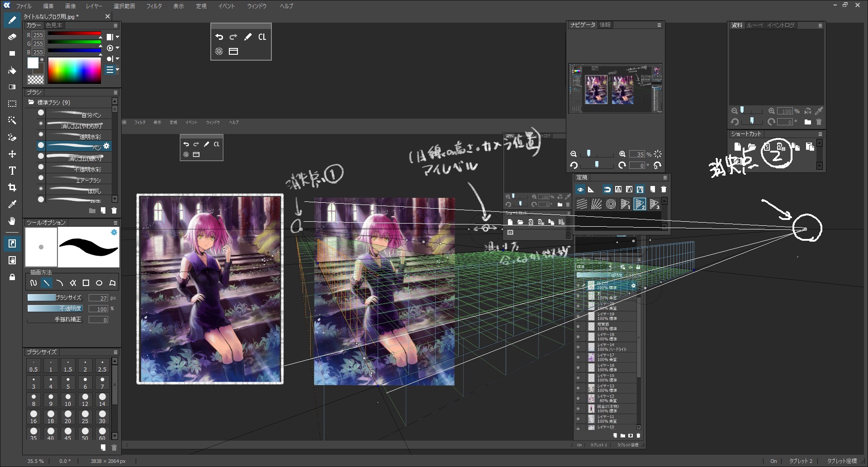
Task: Open the ショートカット panel menu
Action: pyautogui.click(x=820, y=134)
